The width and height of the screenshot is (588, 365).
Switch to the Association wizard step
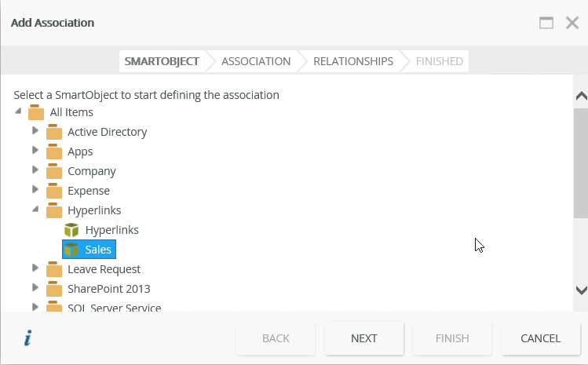[256, 61]
